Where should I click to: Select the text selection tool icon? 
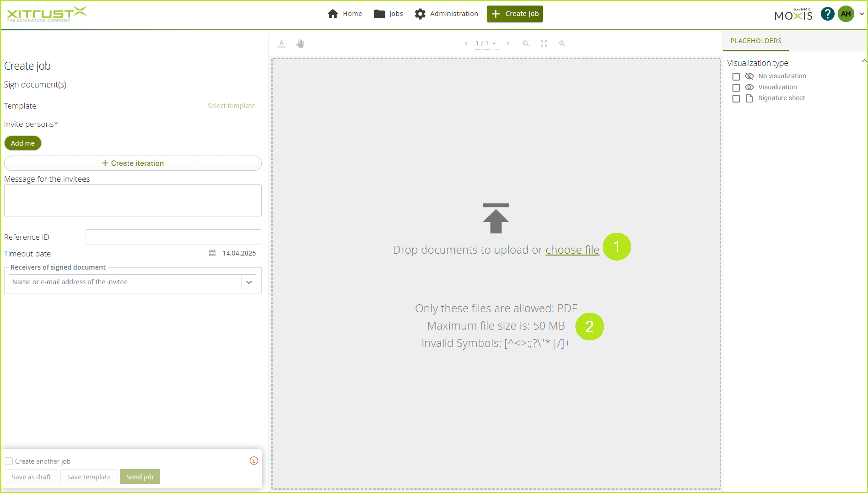[x=281, y=43]
